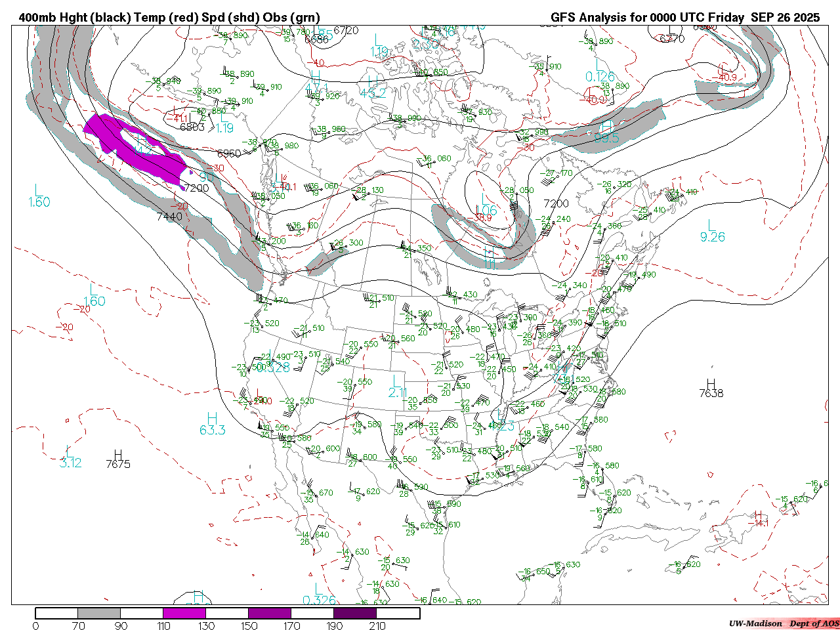Viewport: 840px width, 630px height.
Task: Select the red H marker labeled 14.1
Action: [x=760, y=516]
